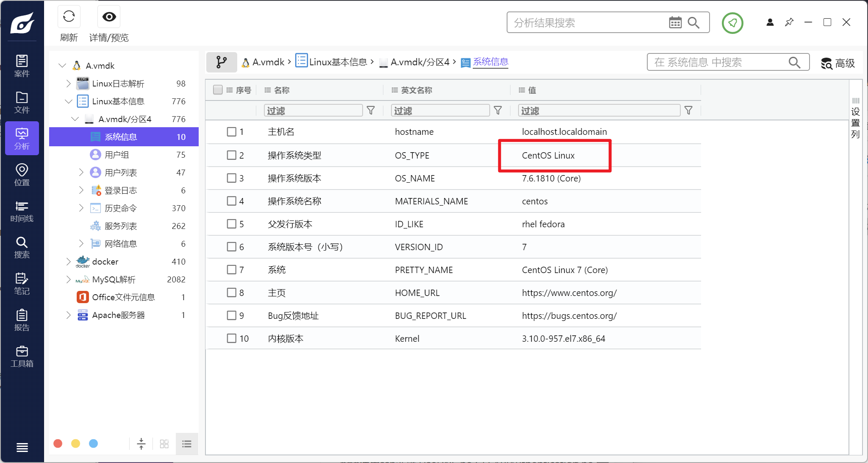Click the A.vmdk breadcrumb
Screen dimensions: 868x463
[263, 62]
